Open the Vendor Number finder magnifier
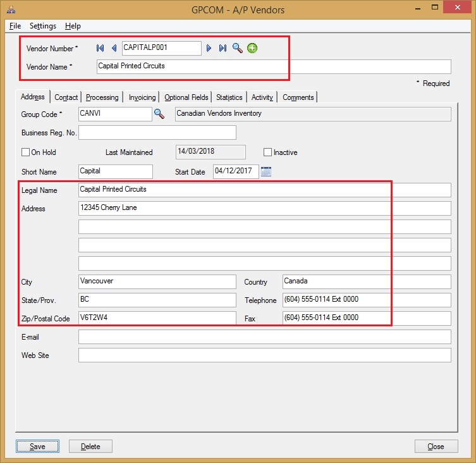Screen dimensions: 476x463 click(x=237, y=48)
